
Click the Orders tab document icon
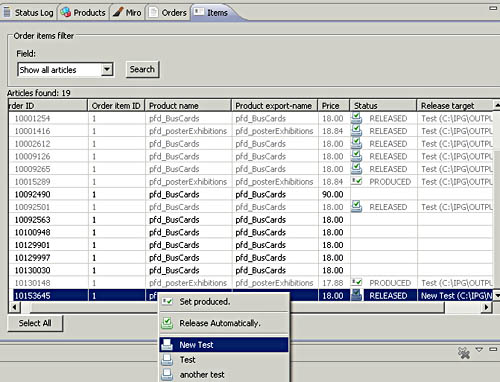pyautogui.click(x=153, y=13)
